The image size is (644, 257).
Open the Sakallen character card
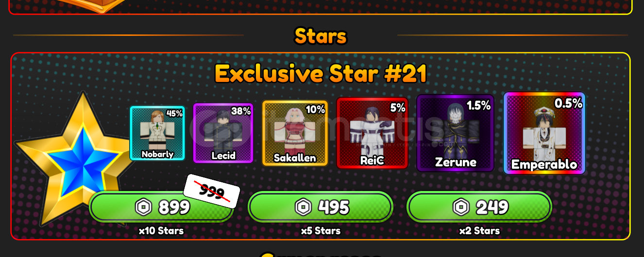coord(295,133)
